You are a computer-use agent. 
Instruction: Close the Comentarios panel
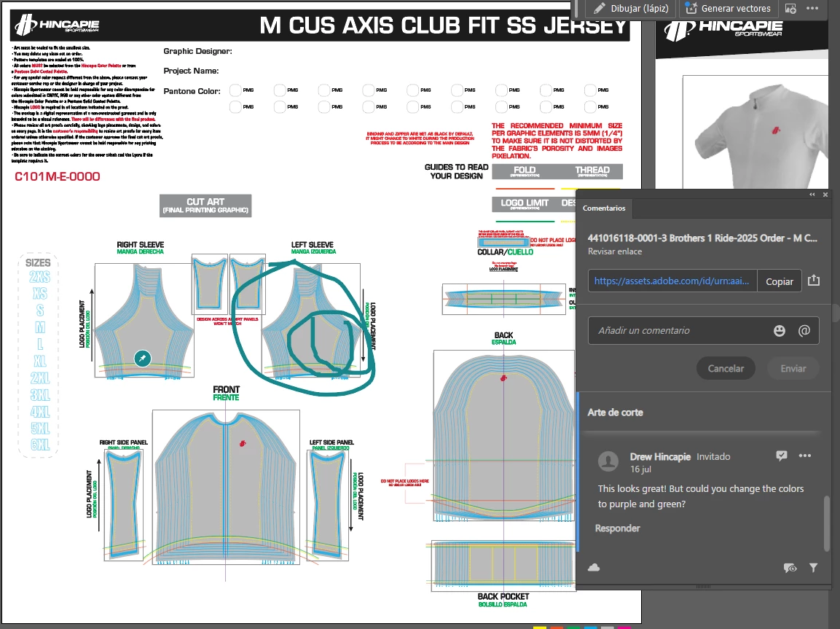[x=825, y=195]
